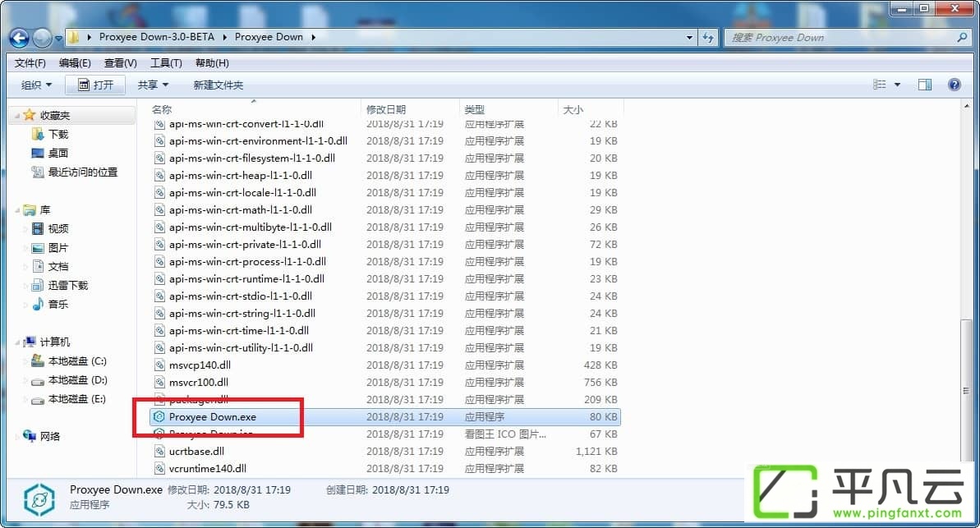The height and width of the screenshot is (528, 980).
Task: Collapse the 库 tree node arrow
Action: (17, 210)
